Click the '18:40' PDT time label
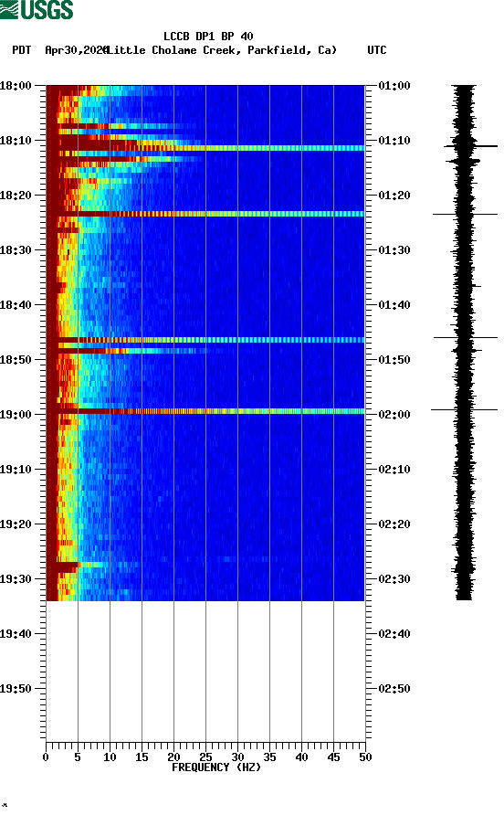Viewport: 504px width, 815px height. click(16, 305)
